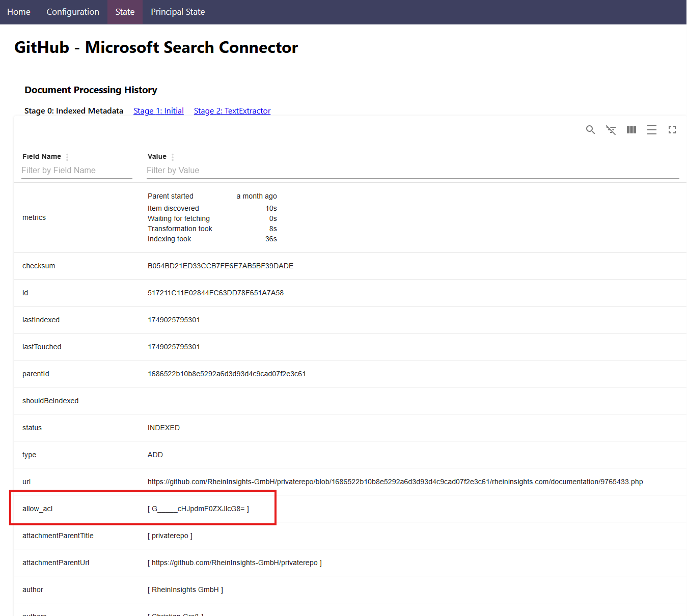Screen dimensions: 687x616
Task: Open Value column actions menu
Action: click(173, 157)
